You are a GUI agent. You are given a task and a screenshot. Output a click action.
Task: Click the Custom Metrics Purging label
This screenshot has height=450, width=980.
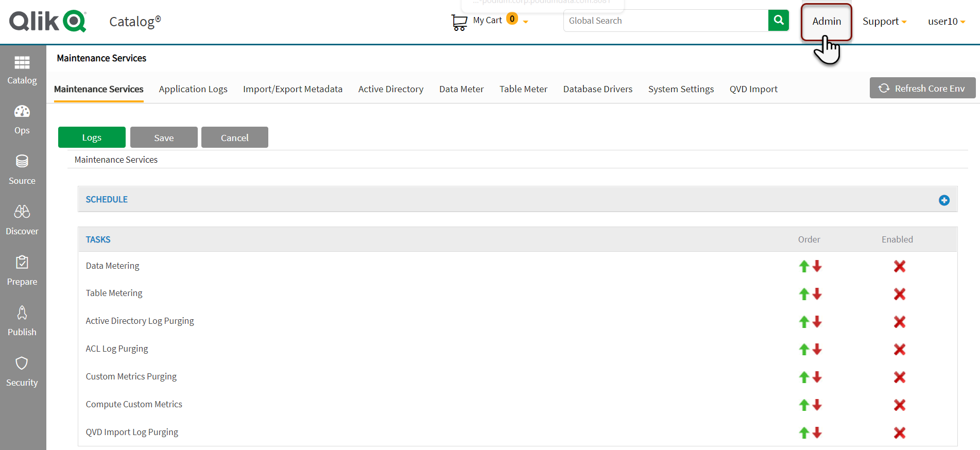tap(131, 376)
